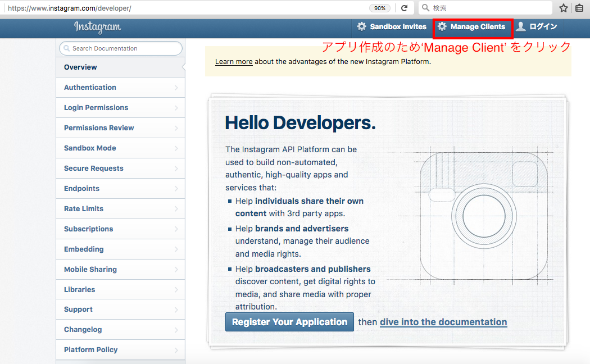The height and width of the screenshot is (364, 590).
Task: Open the Login Permissions section
Action: [120, 108]
